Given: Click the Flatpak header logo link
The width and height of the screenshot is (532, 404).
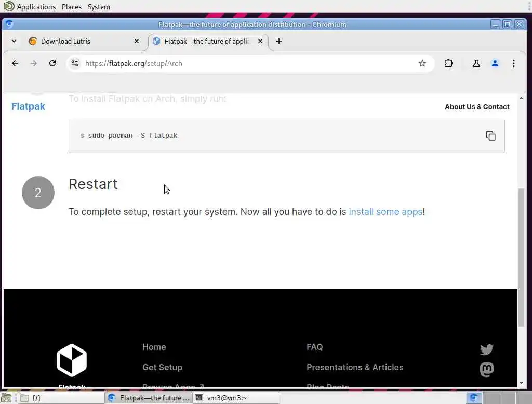Looking at the screenshot, I should click(28, 106).
